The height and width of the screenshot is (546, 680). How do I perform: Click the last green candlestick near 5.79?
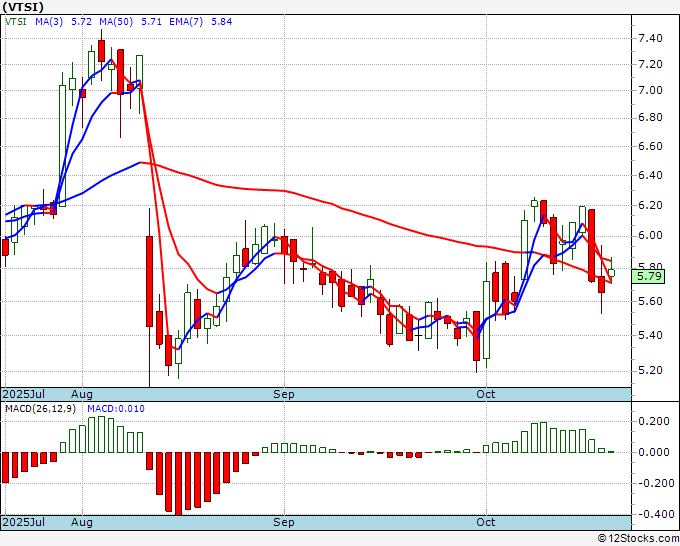point(611,273)
